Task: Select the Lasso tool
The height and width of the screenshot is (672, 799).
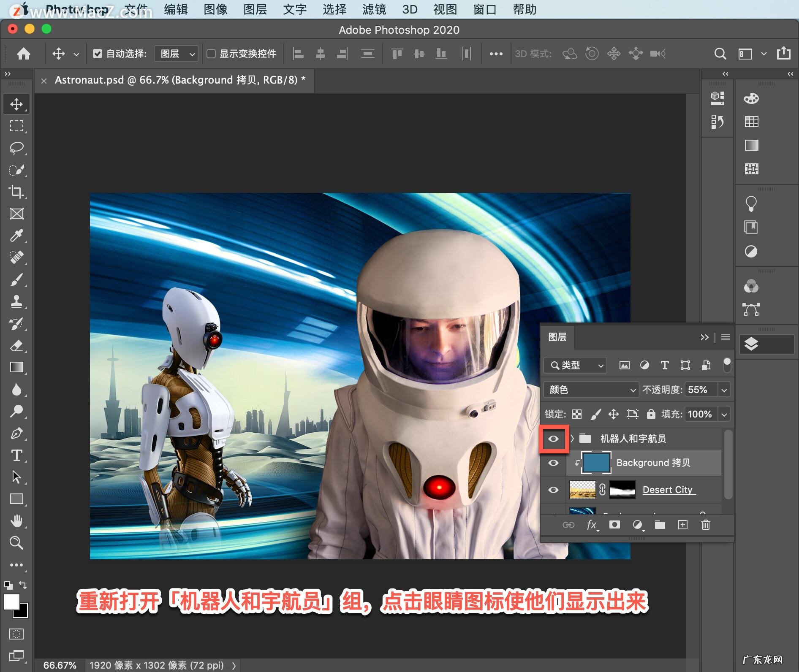Action: coord(16,147)
